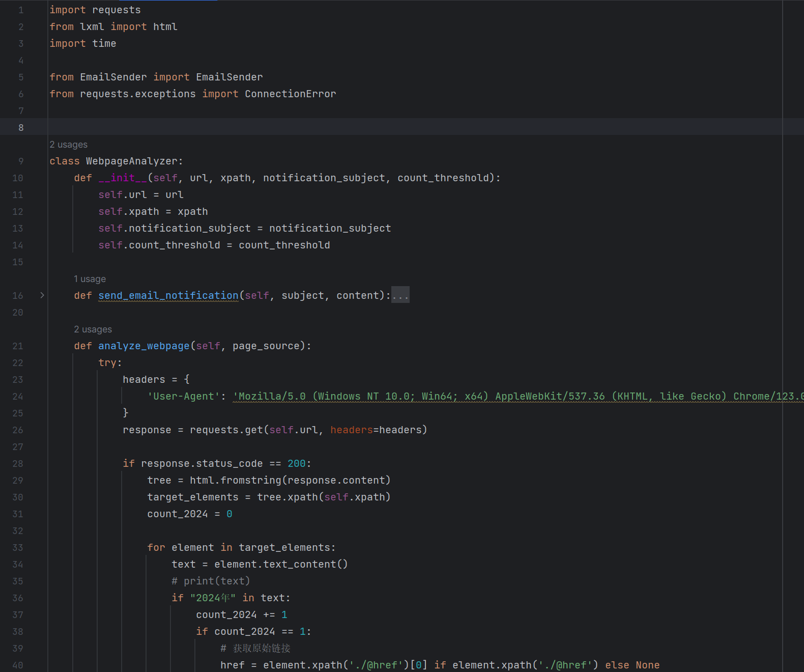Click 'count_2024 += 1' statement

tap(242, 614)
